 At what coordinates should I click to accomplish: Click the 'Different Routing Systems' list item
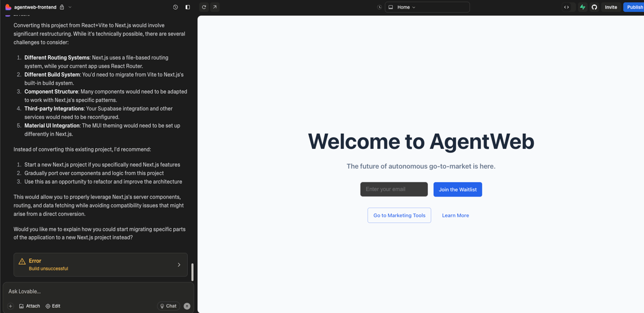(105, 62)
